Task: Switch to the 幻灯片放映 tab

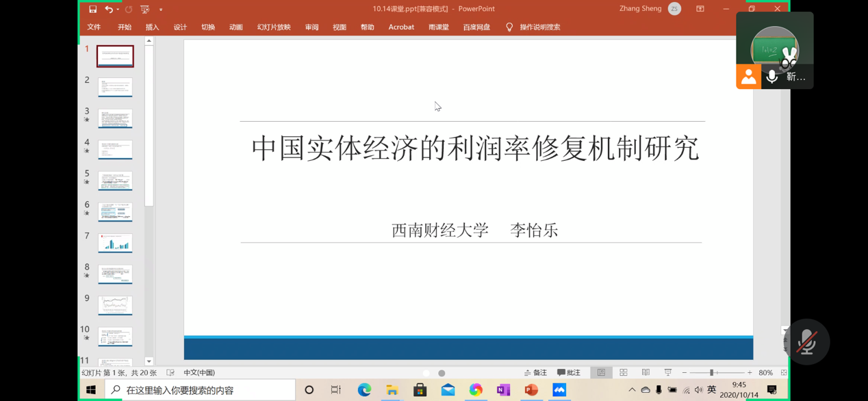Action: [274, 27]
